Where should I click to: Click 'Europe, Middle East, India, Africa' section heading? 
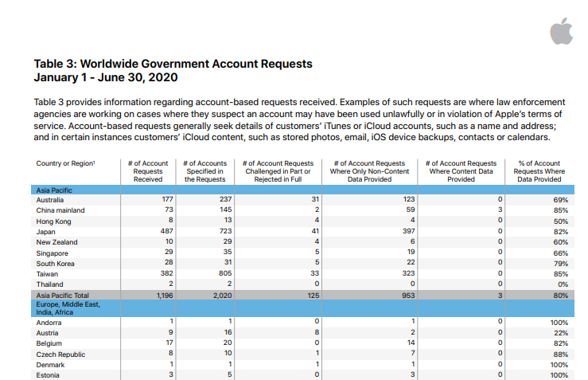(x=68, y=308)
